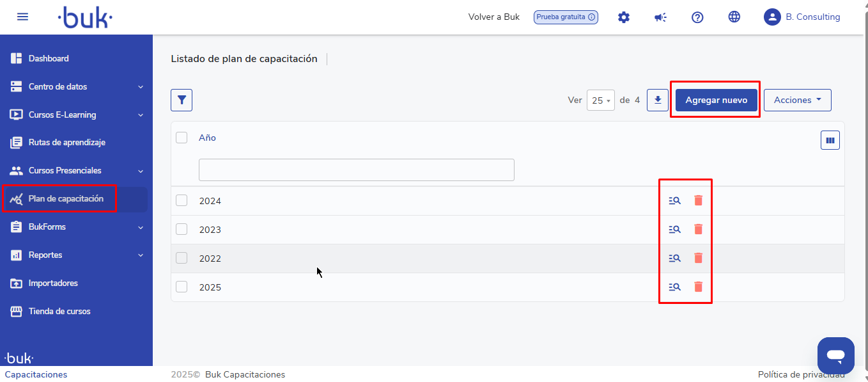This screenshot has width=868, height=382.
Task: Open the column selector icon
Action: click(x=830, y=140)
